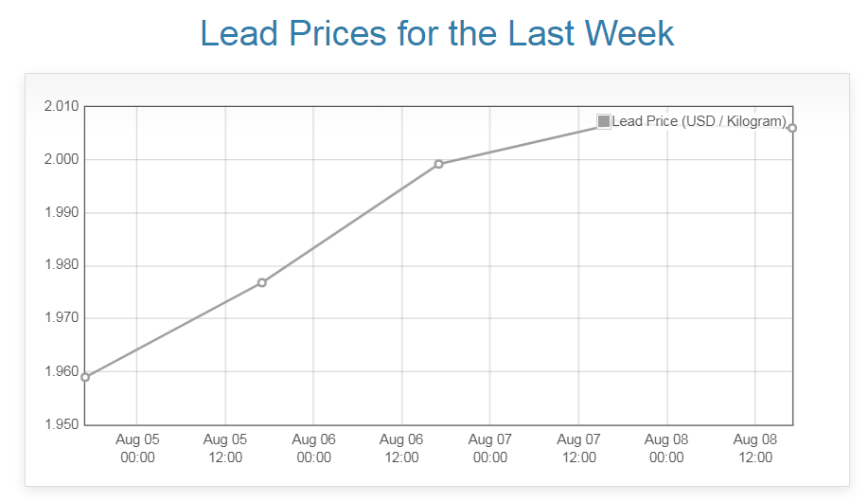Click the "Aug 05 00:00" x-axis label

point(137,448)
